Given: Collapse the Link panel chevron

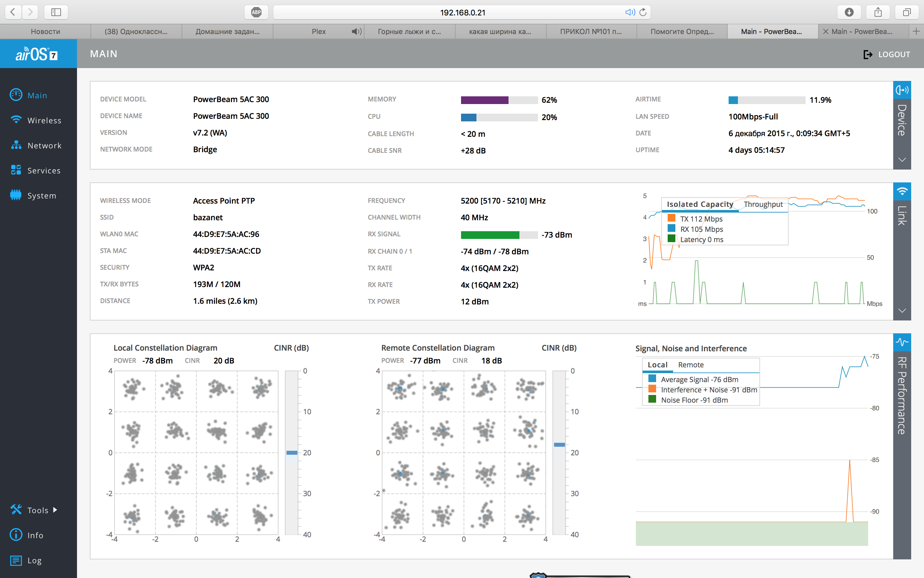Looking at the screenshot, I should [902, 311].
